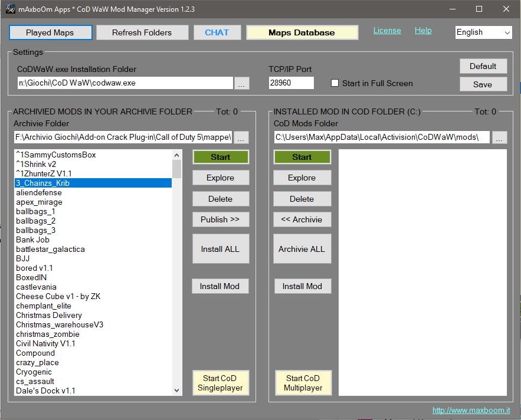The width and height of the screenshot is (521, 420).
Task: Click Install ALL button
Action: (220, 249)
